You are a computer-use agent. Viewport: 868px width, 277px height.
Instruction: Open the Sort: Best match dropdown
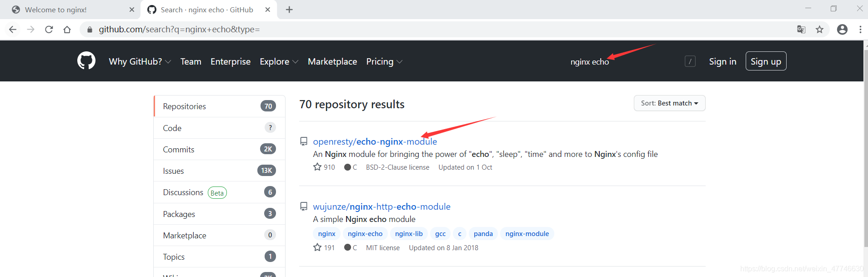pyautogui.click(x=669, y=103)
